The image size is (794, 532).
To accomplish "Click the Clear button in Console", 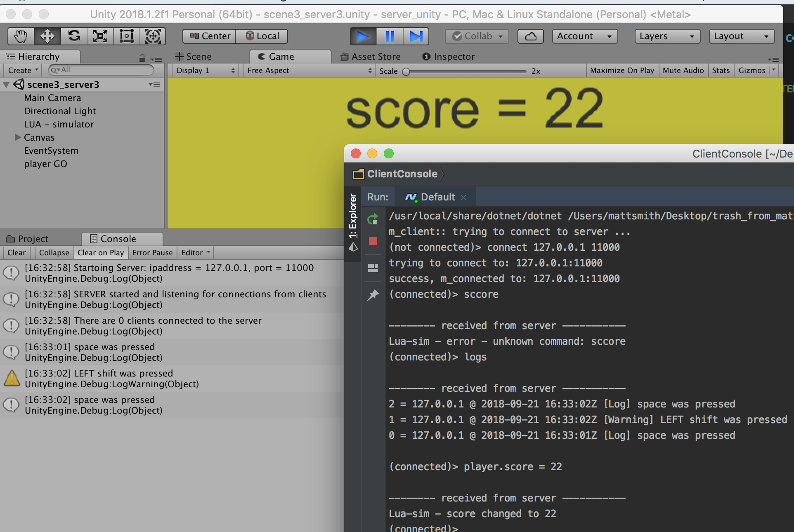I will tap(17, 253).
